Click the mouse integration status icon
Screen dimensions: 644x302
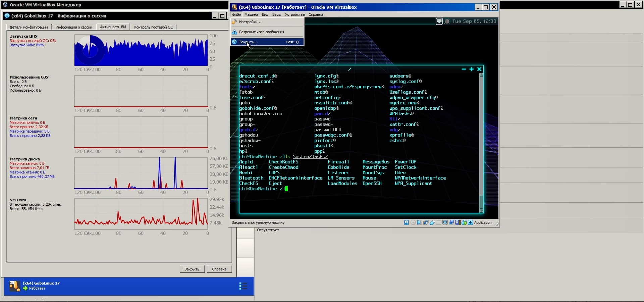(464, 222)
